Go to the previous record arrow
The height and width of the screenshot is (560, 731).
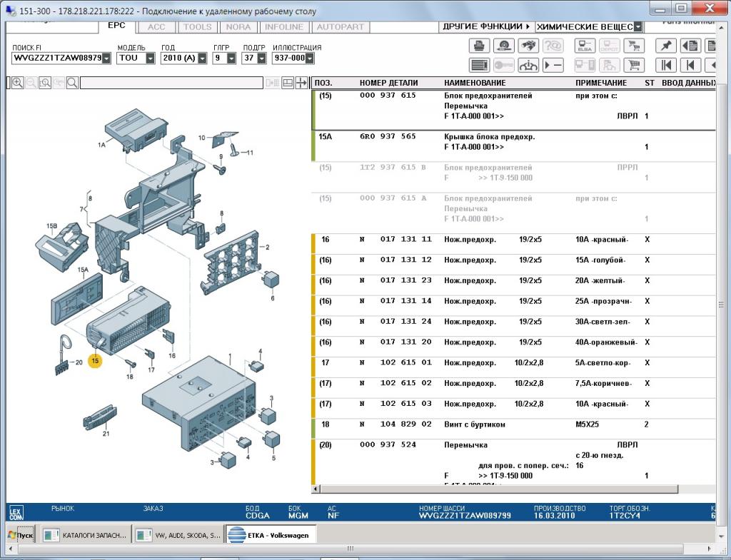(691, 65)
